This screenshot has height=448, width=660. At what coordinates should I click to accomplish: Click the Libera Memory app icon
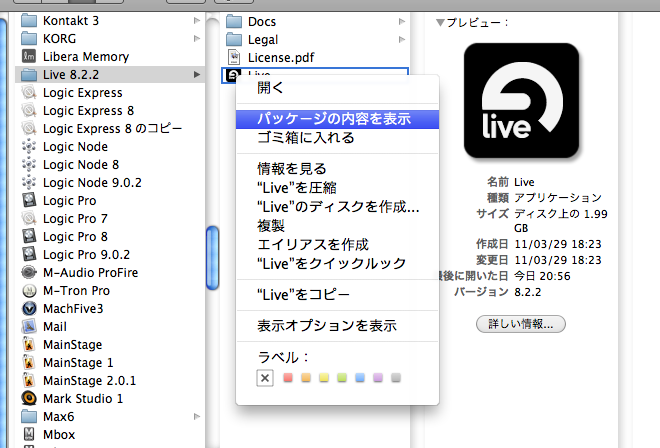[x=29, y=56]
